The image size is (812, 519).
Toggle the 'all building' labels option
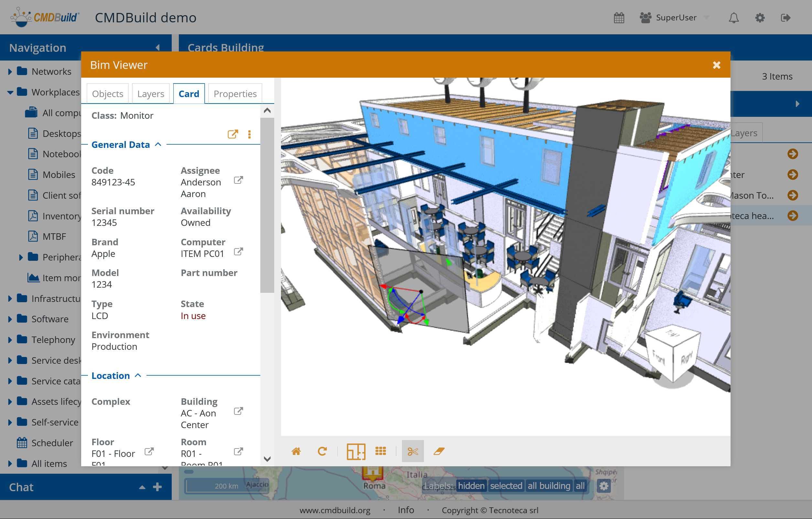click(549, 486)
